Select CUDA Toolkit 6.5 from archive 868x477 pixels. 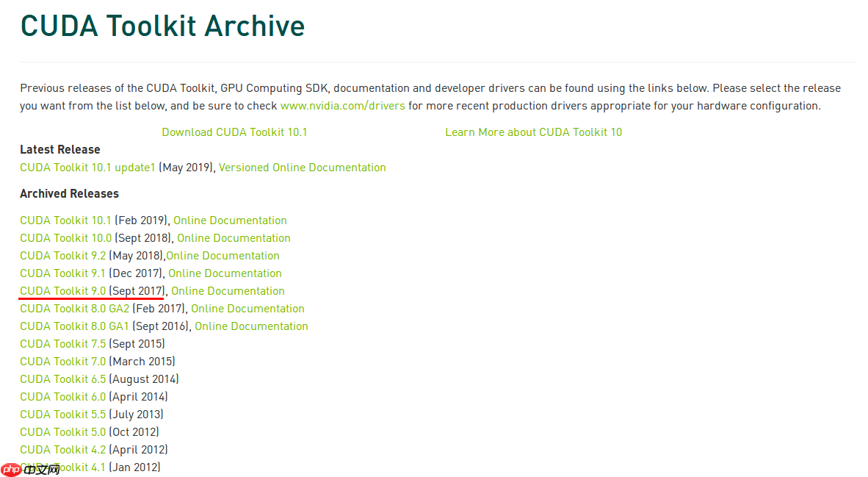62,379
